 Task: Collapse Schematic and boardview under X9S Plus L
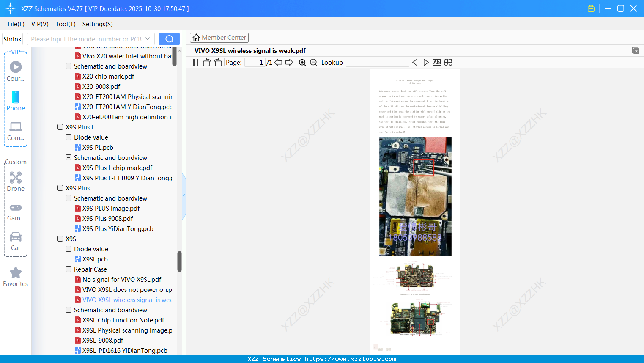pos(69,157)
